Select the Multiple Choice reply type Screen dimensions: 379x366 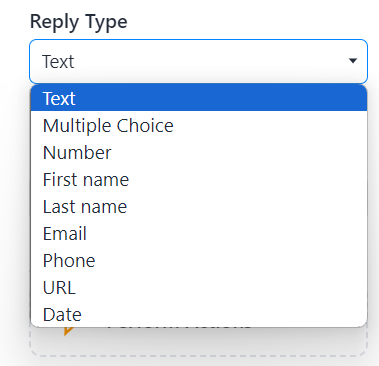[x=199, y=126]
